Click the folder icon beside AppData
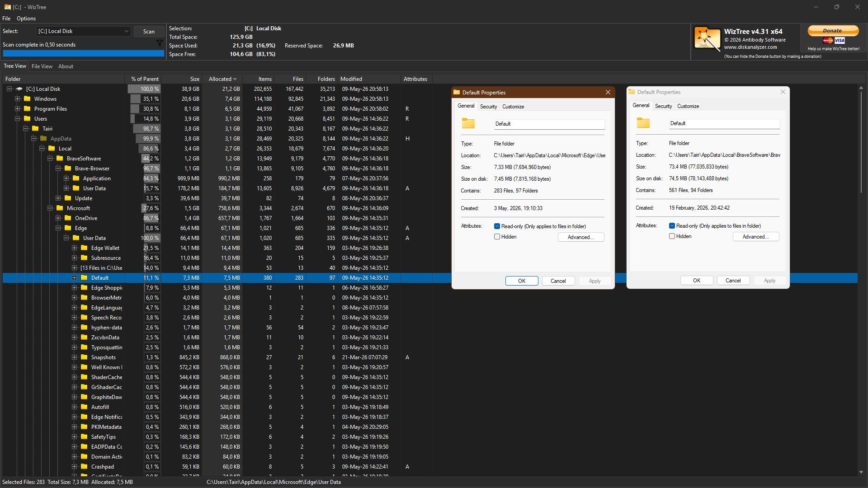868x488 pixels. point(43,138)
